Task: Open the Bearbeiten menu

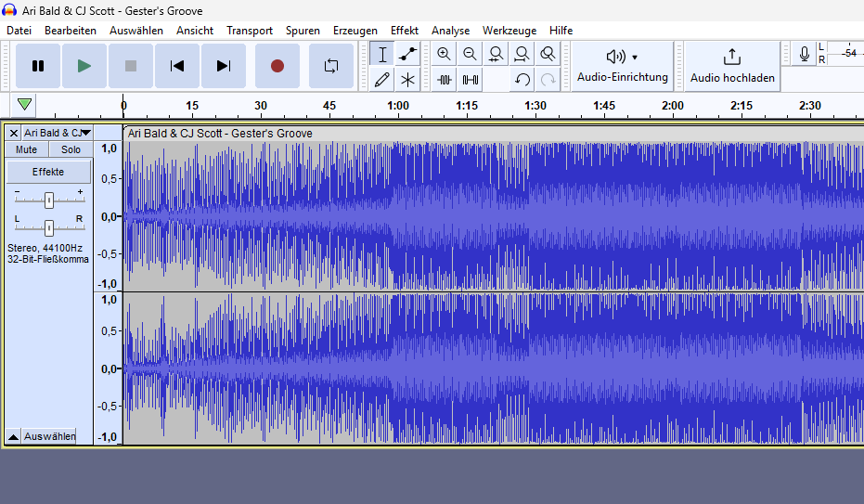Action: pos(71,31)
